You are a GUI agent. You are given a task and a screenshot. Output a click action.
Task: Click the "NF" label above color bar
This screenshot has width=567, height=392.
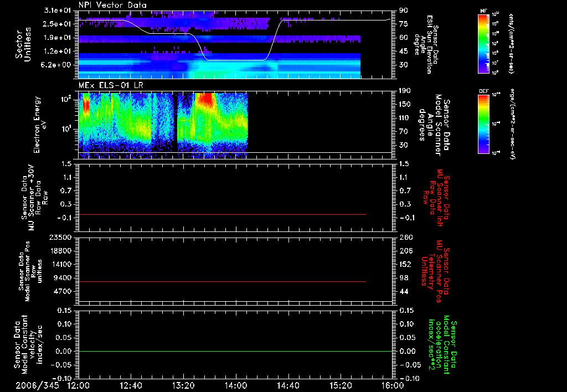click(x=483, y=11)
